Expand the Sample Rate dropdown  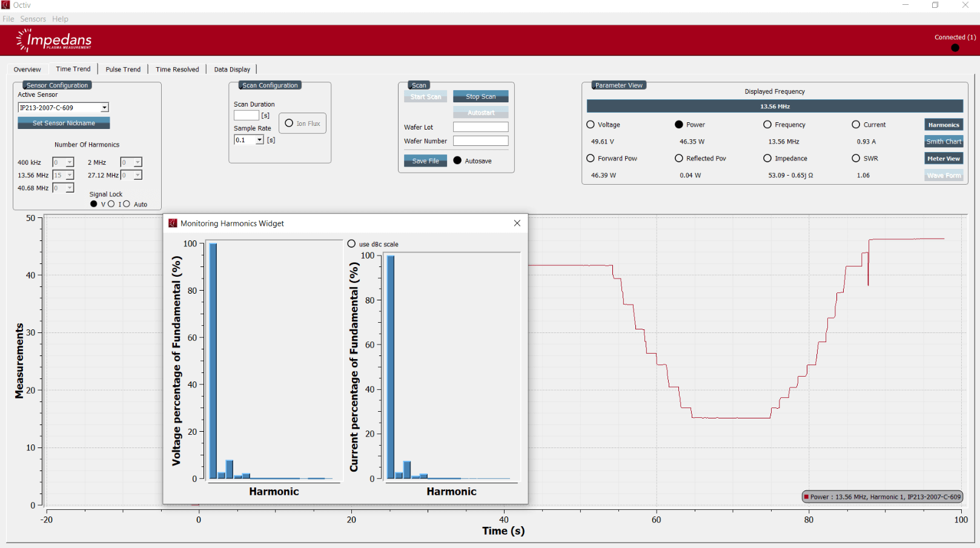259,140
